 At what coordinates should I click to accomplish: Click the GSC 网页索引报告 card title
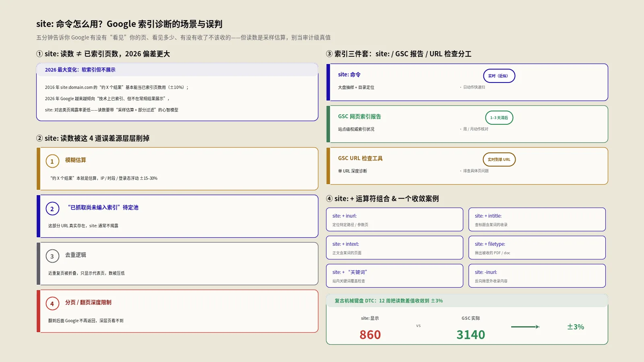click(x=359, y=117)
